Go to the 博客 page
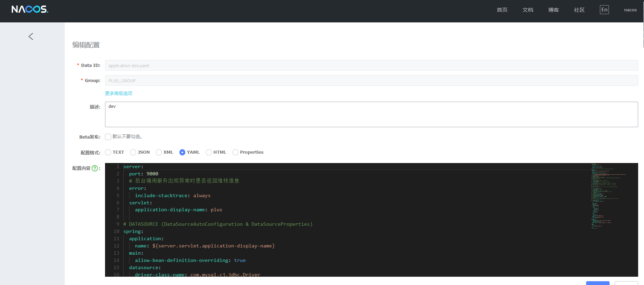 553,10
